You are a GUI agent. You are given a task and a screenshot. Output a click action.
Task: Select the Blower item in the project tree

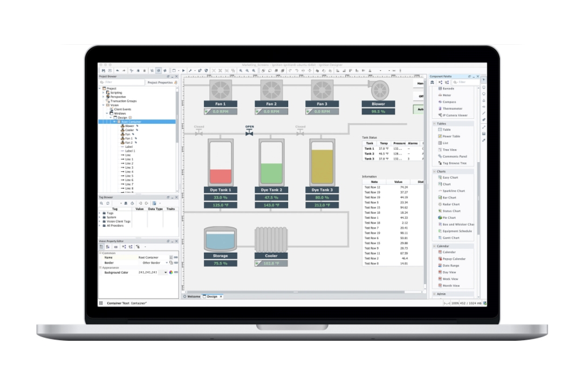click(x=129, y=126)
